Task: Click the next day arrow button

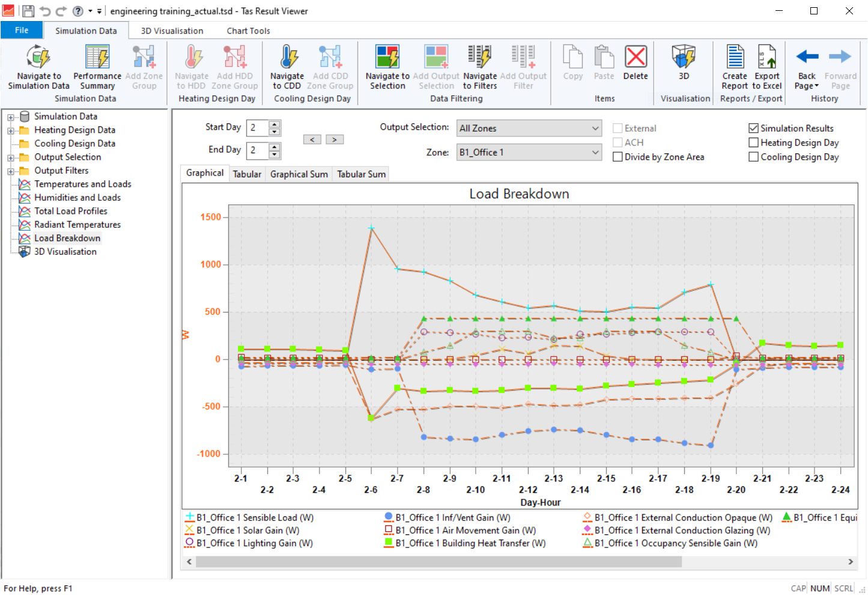Action: [x=335, y=139]
